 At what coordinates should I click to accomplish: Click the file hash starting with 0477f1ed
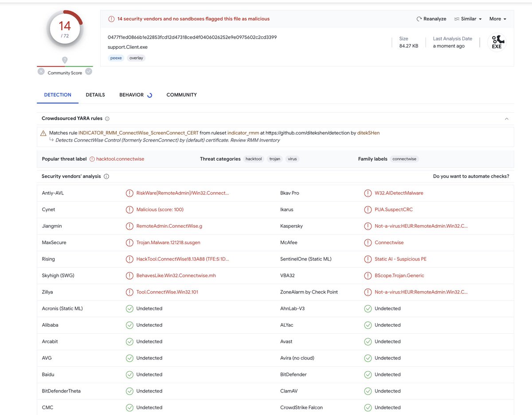click(x=192, y=37)
